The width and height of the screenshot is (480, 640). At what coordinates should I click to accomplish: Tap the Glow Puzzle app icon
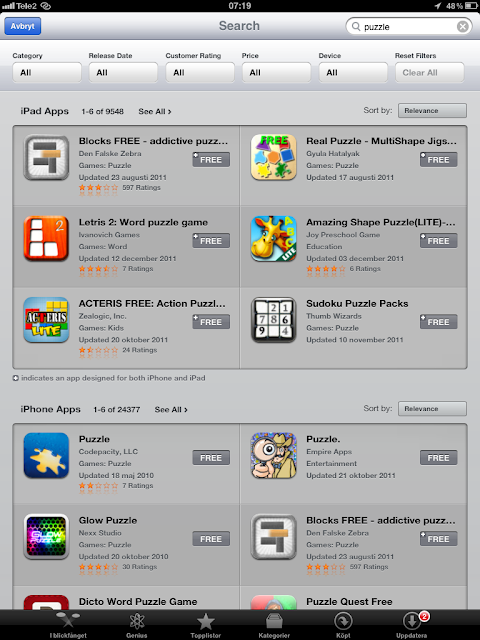(x=46, y=536)
